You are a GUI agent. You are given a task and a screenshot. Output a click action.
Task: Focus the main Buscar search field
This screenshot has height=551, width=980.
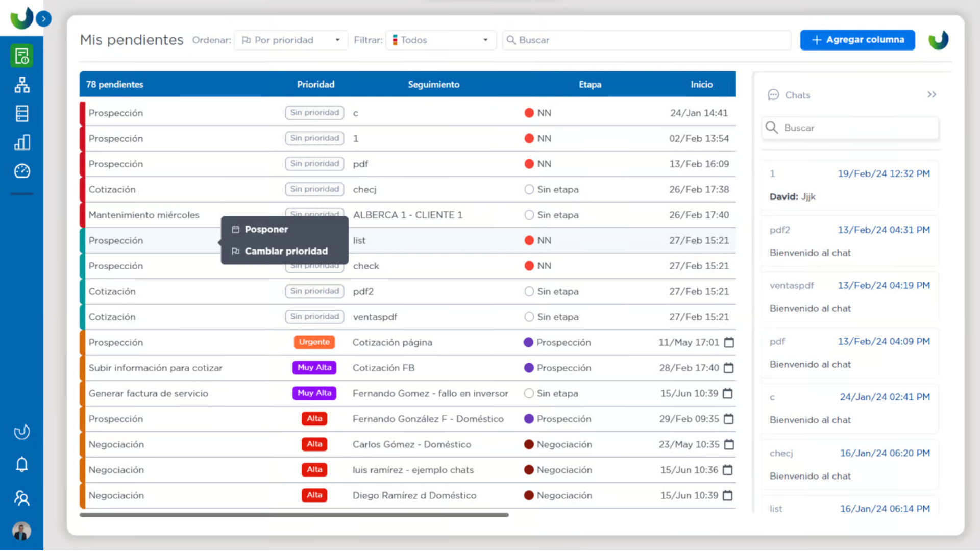(647, 40)
